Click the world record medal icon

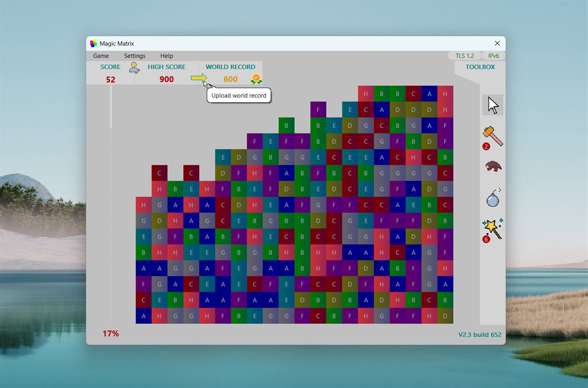click(x=256, y=78)
